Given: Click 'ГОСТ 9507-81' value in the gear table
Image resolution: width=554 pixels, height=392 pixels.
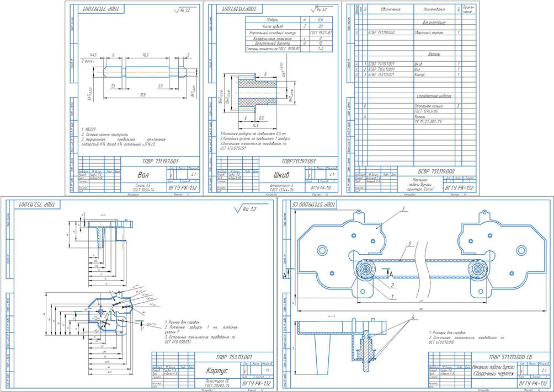Looking at the screenshot, I should (x=321, y=33).
